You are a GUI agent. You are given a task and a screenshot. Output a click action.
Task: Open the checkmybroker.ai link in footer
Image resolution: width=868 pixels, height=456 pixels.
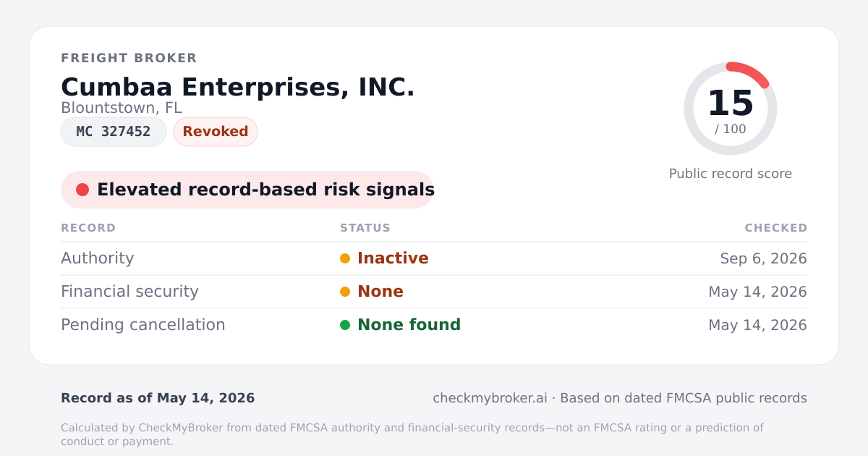coord(490,398)
